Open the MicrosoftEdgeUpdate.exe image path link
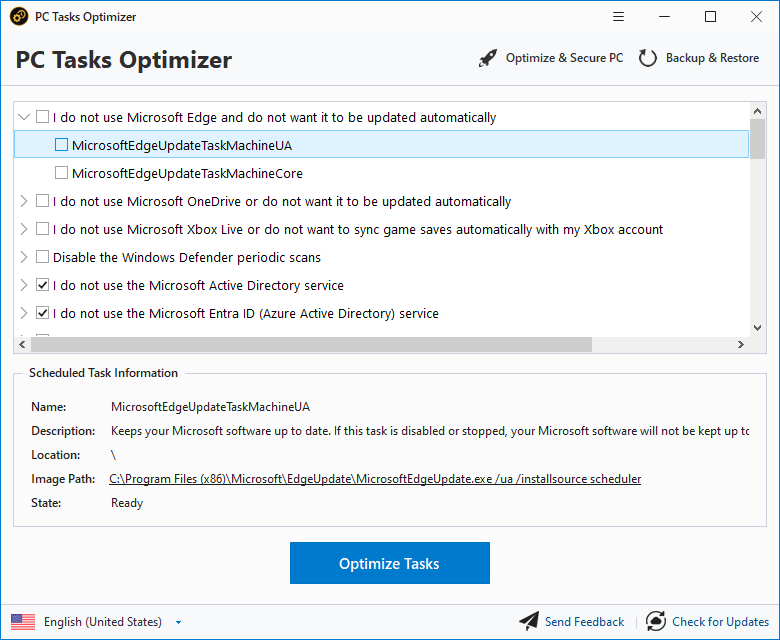The image size is (780, 640). click(x=375, y=479)
